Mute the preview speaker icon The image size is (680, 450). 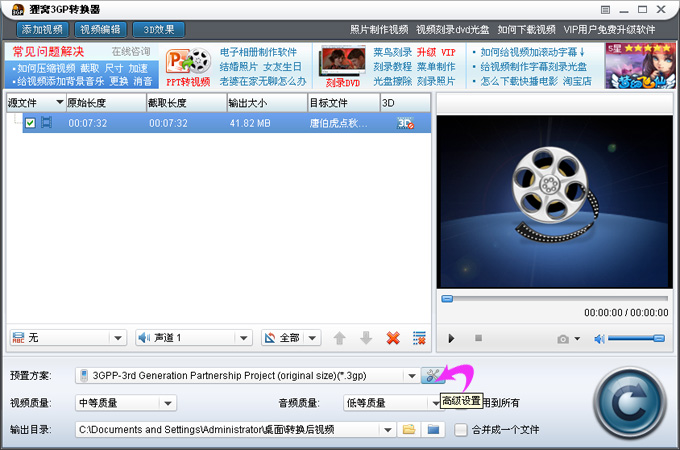point(599,339)
